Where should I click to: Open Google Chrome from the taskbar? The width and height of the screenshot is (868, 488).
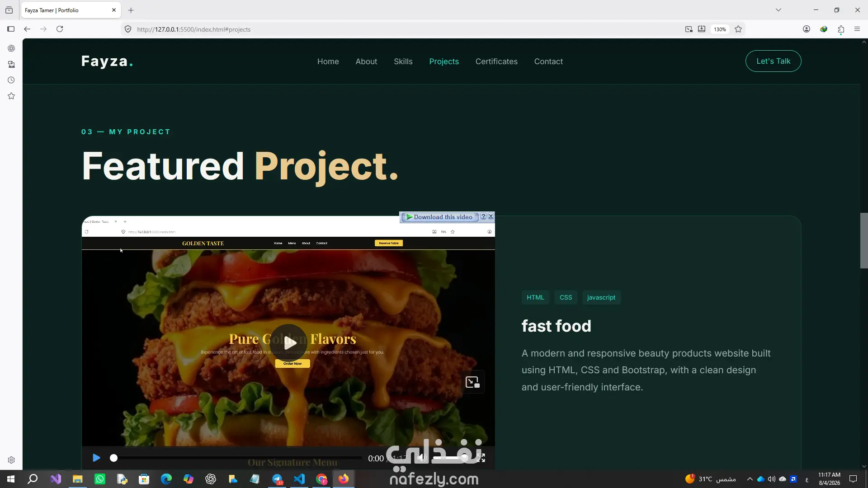pos(321,479)
